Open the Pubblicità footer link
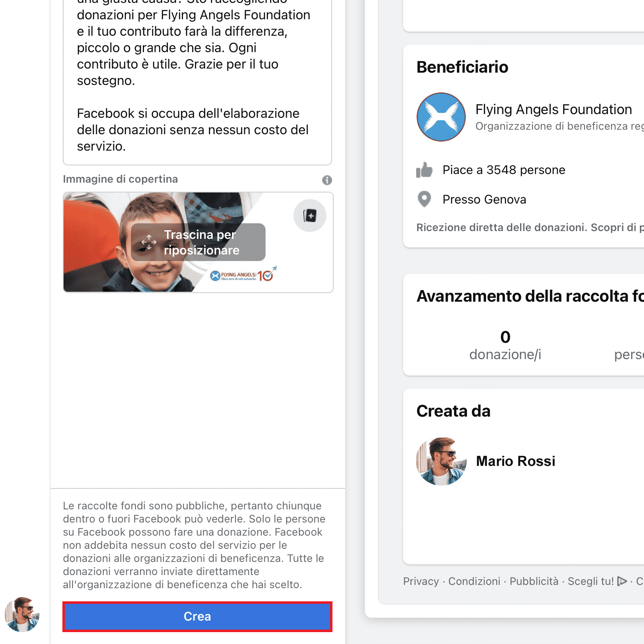 coord(534,581)
